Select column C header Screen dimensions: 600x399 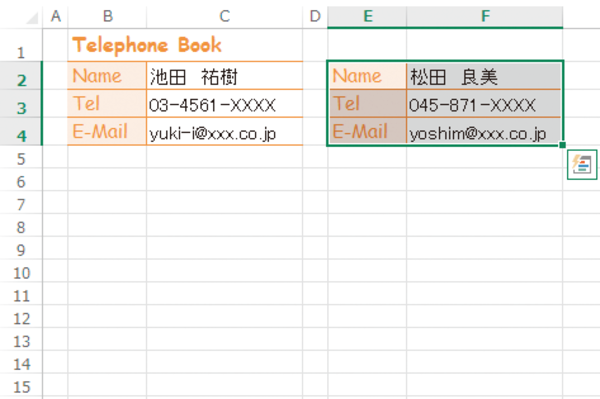[x=225, y=16]
